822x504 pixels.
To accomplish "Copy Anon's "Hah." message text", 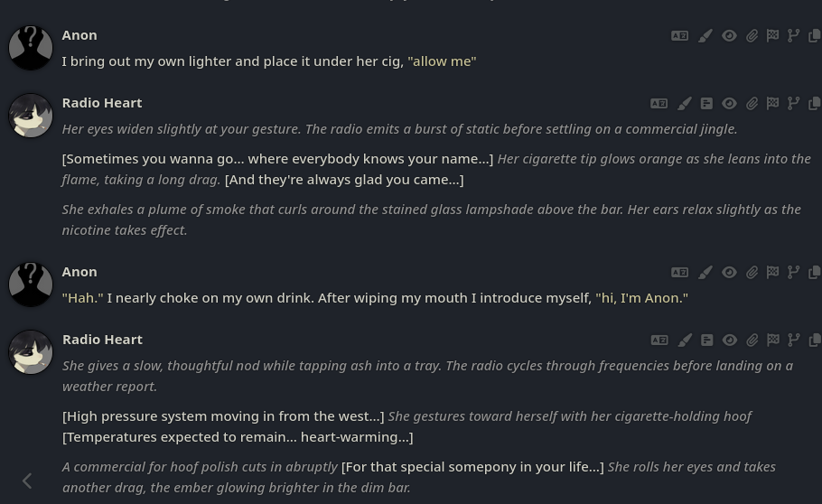I will tap(814, 273).
